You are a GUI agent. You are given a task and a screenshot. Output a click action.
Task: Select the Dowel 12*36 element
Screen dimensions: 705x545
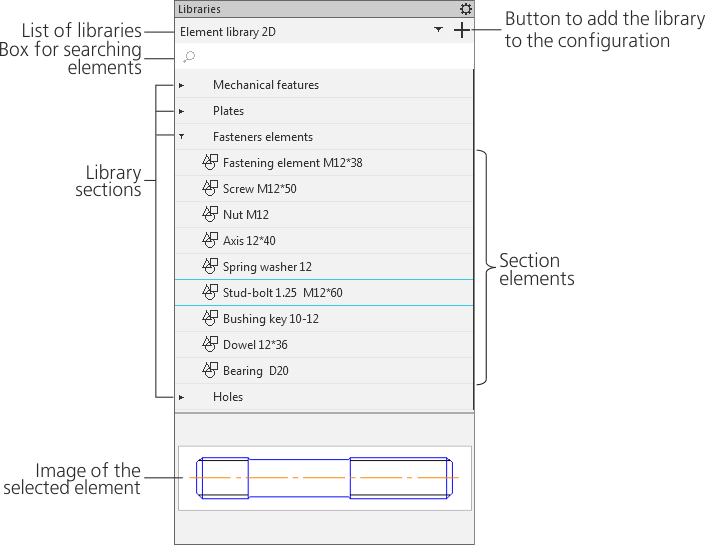click(x=255, y=345)
